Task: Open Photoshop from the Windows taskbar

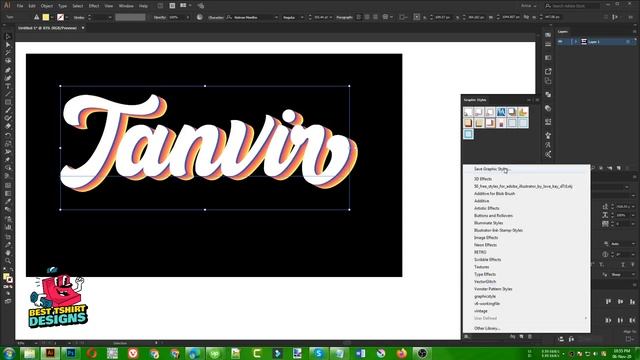Action: (71, 353)
